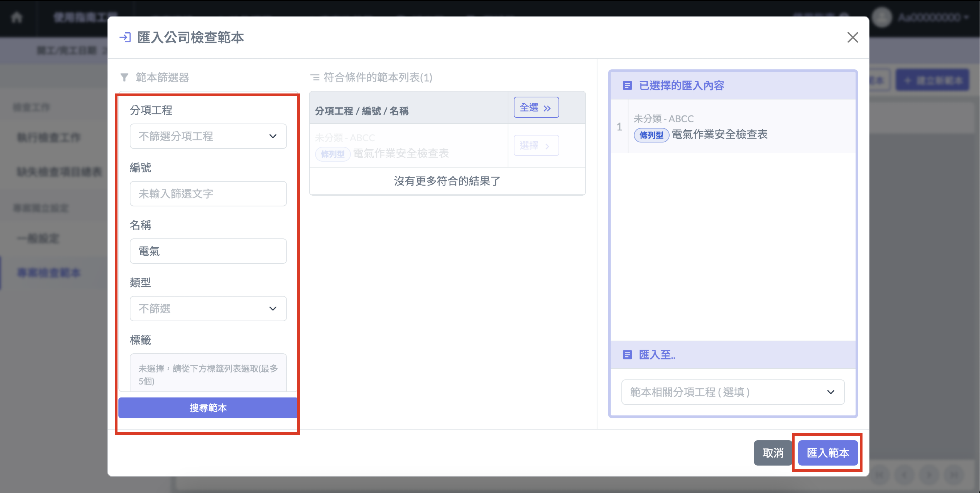Click the 匯入至 section icon
This screenshot has height=493, width=980.
pyautogui.click(x=627, y=355)
